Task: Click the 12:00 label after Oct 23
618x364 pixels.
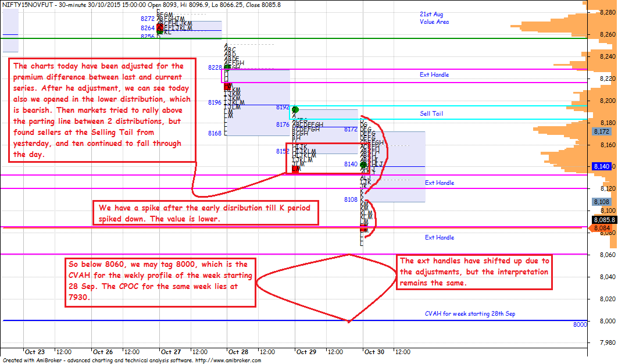Action: tap(63, 352)
